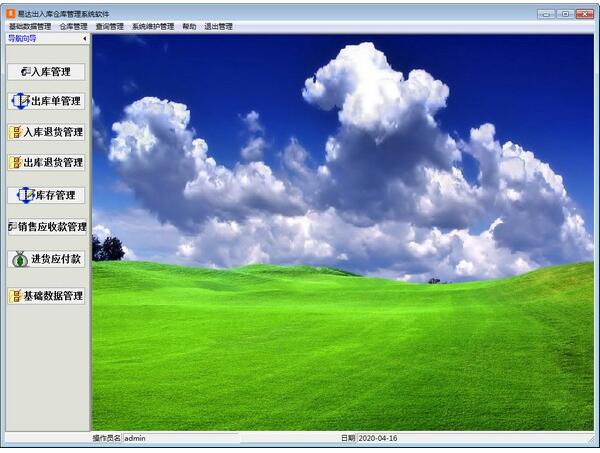Click the 销售应收款管理 sidebar button
Viewport: 600px width, 453px height.
[46, 227]
